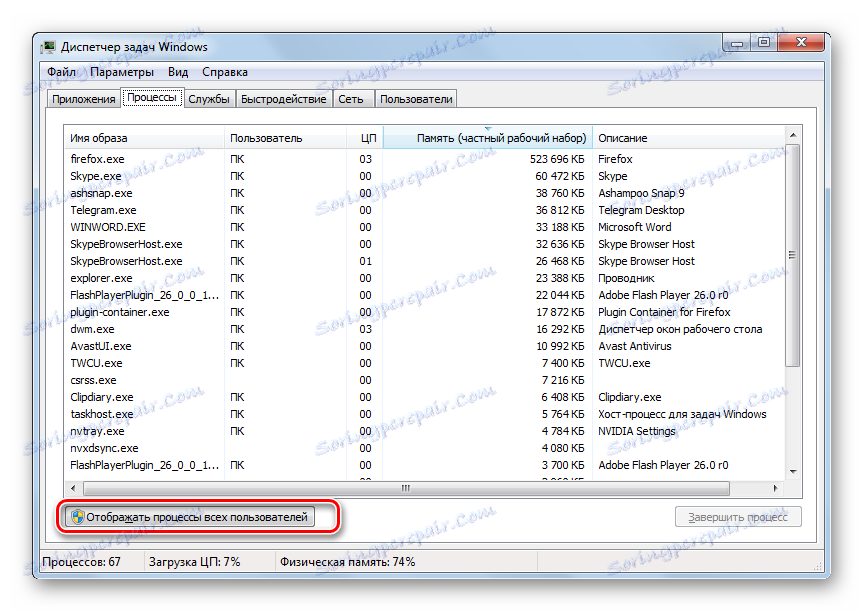The width and height of the screenshot is (864, 612).
Task: Click the Task Manager title bar icon
Action: click(x=50, y=47)
